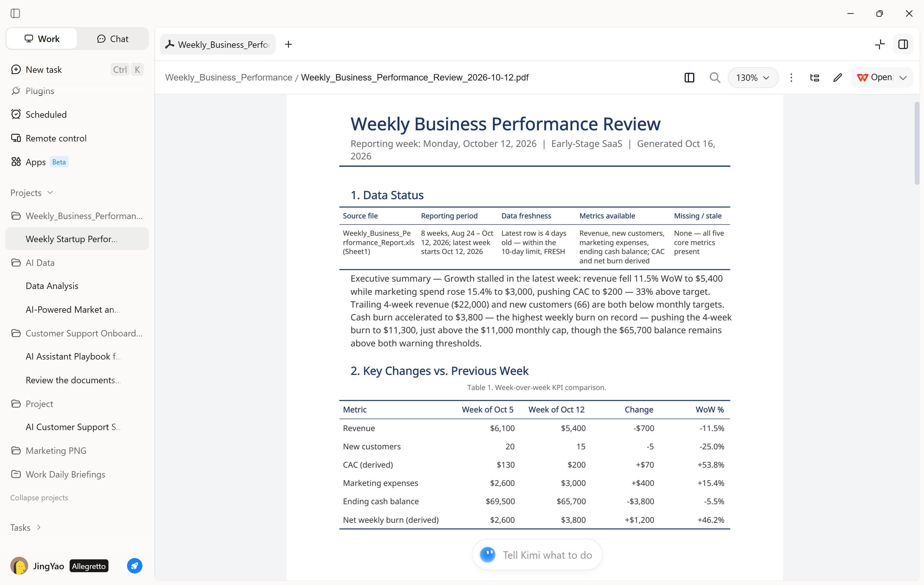
Task: Add a new tab with plus icon
Action: (x=288, y=45)
